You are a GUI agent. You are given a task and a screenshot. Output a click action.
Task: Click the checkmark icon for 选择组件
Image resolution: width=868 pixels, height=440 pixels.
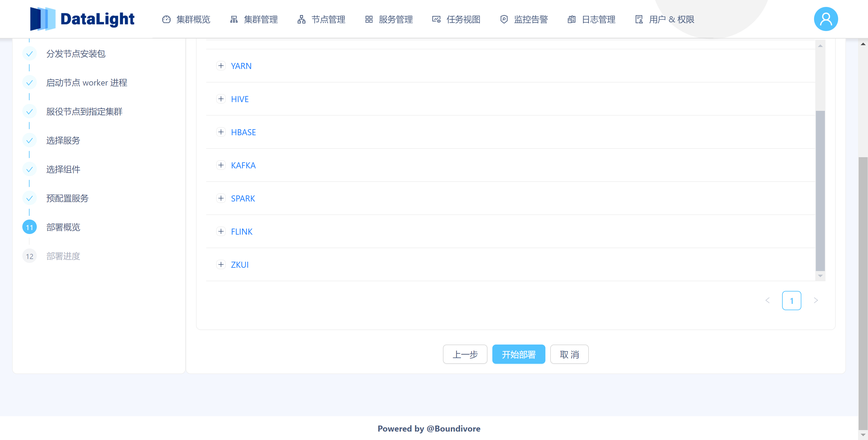pos(29,170)
